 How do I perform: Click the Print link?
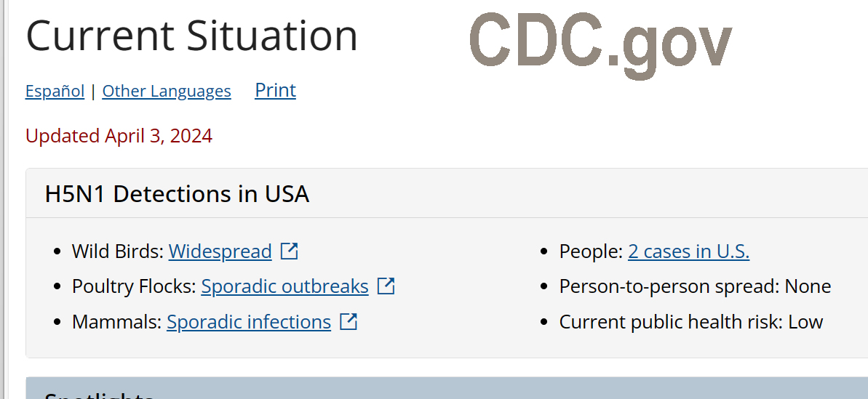[275, 90]
